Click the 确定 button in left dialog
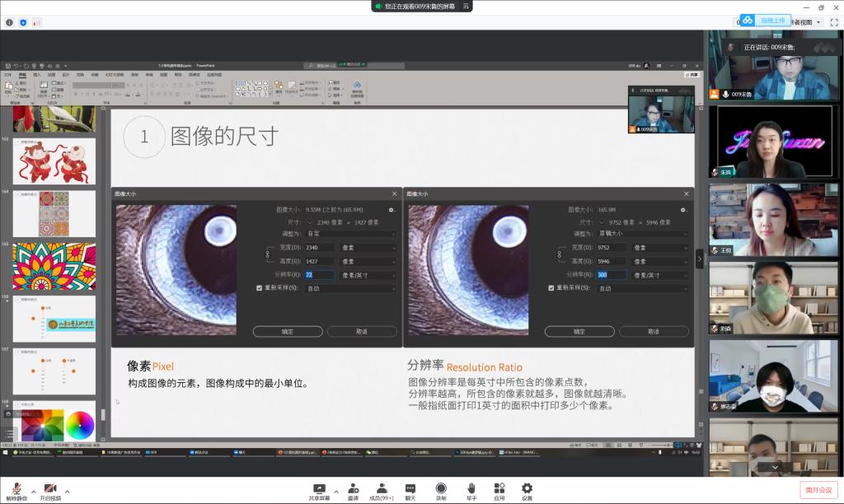844x504 pixels. (287, 331)
